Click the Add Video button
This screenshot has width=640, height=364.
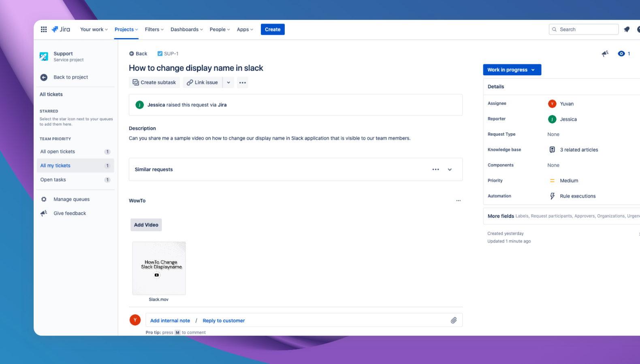pos(146,225)
